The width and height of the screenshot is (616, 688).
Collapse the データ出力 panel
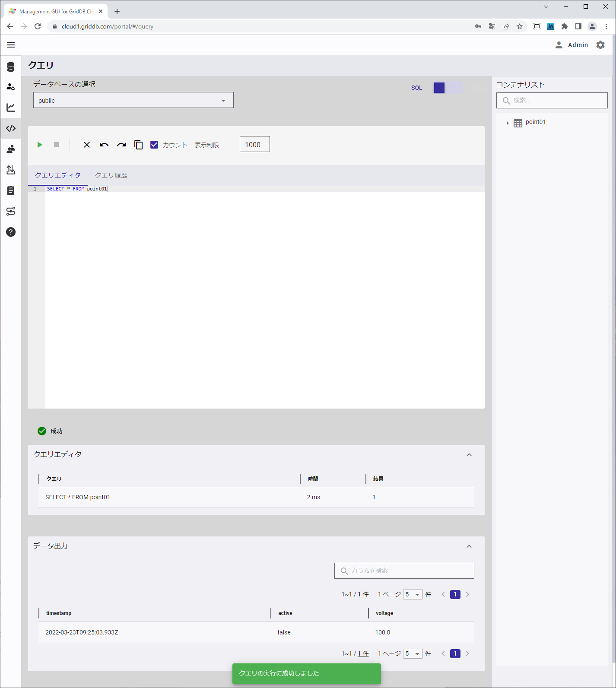(469, 546)
